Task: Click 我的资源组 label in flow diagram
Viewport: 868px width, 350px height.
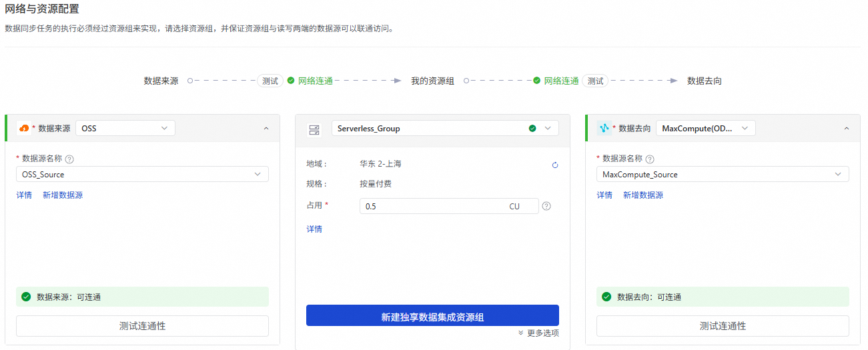Action: click(432, 81)
